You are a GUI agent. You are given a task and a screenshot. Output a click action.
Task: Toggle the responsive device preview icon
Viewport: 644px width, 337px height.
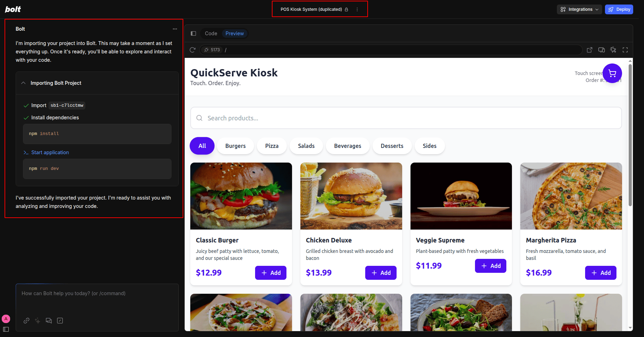click(601, 50)
